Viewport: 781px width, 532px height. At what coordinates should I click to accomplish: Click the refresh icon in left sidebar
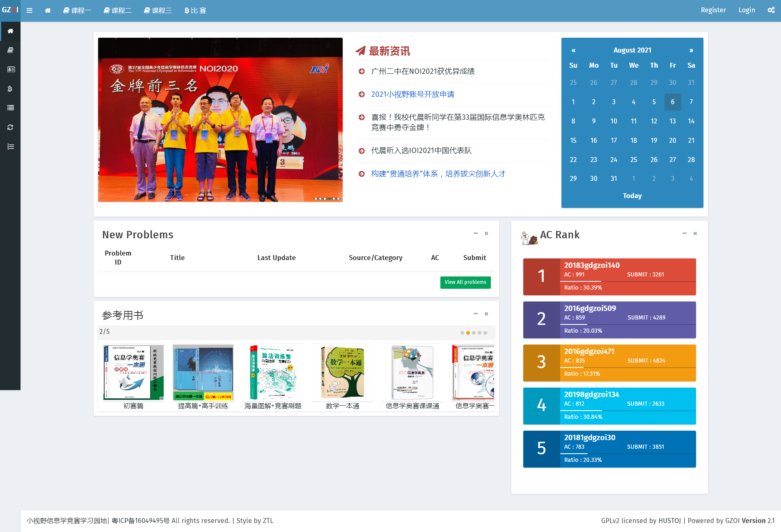(10, 127)
